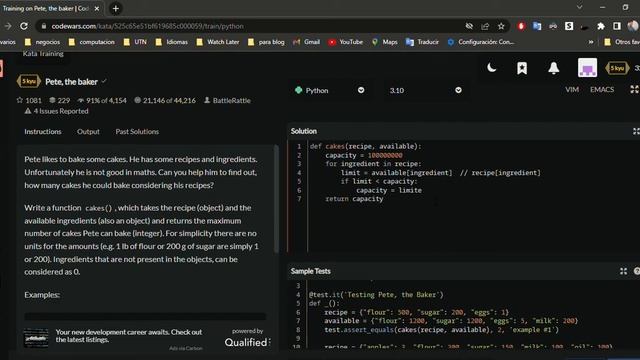Open the Gmail bookmark
Viewport: 640px width, 360px height.
coord(307,42)
